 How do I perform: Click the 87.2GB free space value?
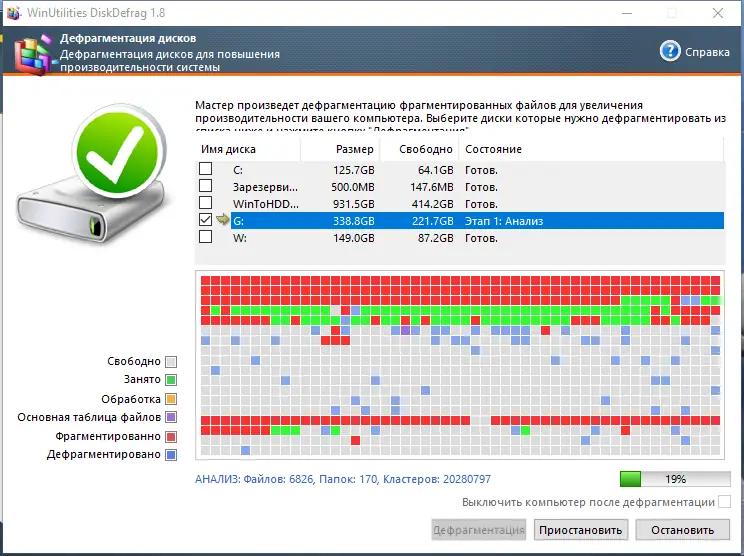(435, 238)
